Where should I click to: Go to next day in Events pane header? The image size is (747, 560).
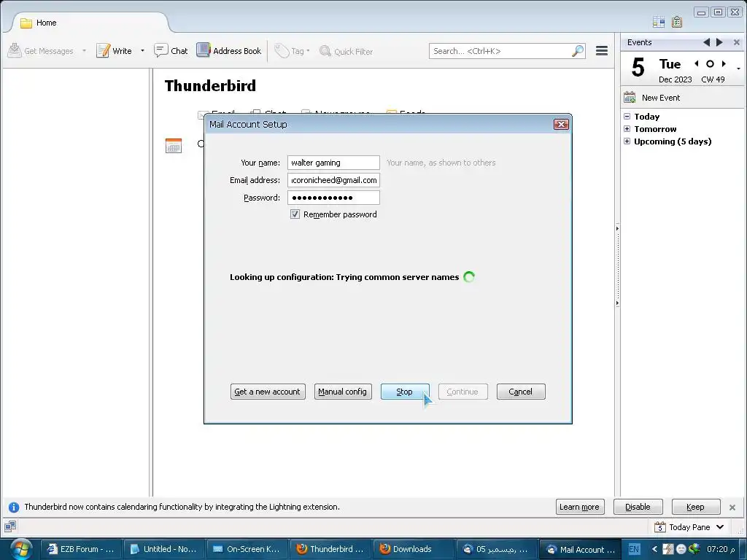click(x=719, y=42)
